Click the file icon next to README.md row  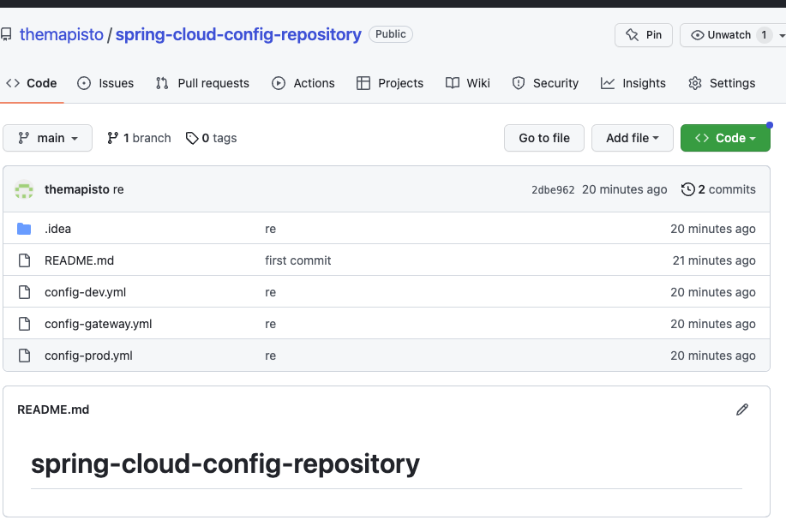point(24,260)
